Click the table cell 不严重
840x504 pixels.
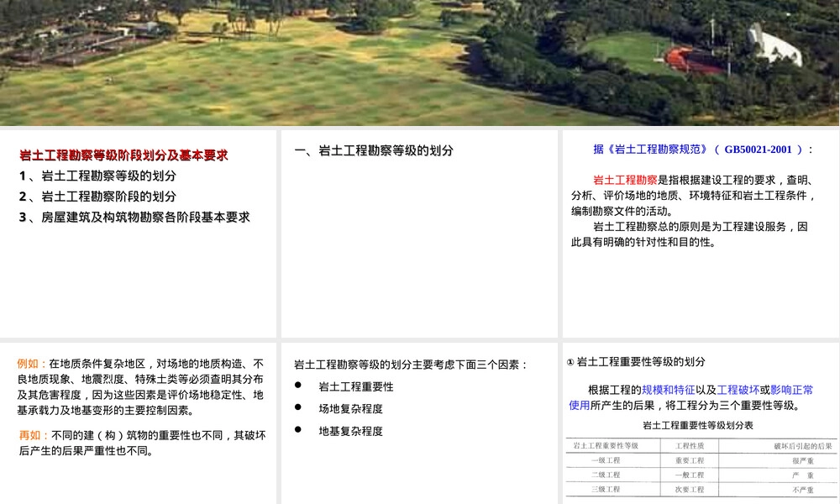(x=803, y=490)
